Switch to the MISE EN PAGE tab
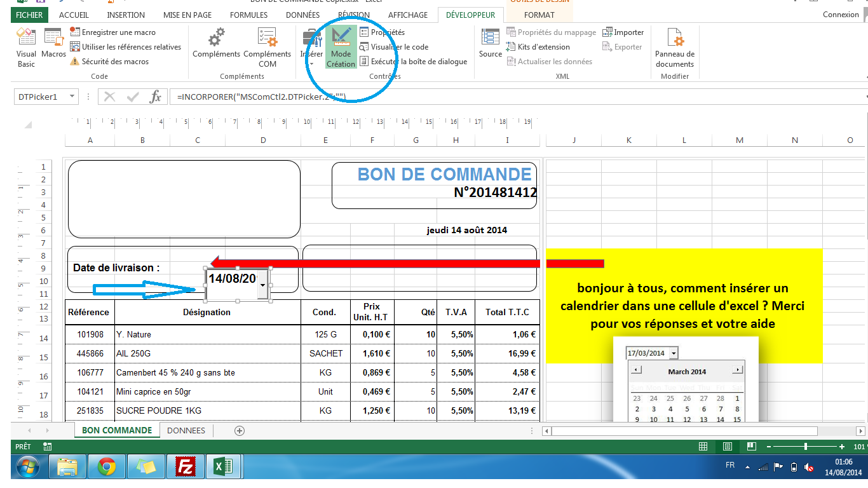Screen dimensions: 868x488 click(187, 15)
